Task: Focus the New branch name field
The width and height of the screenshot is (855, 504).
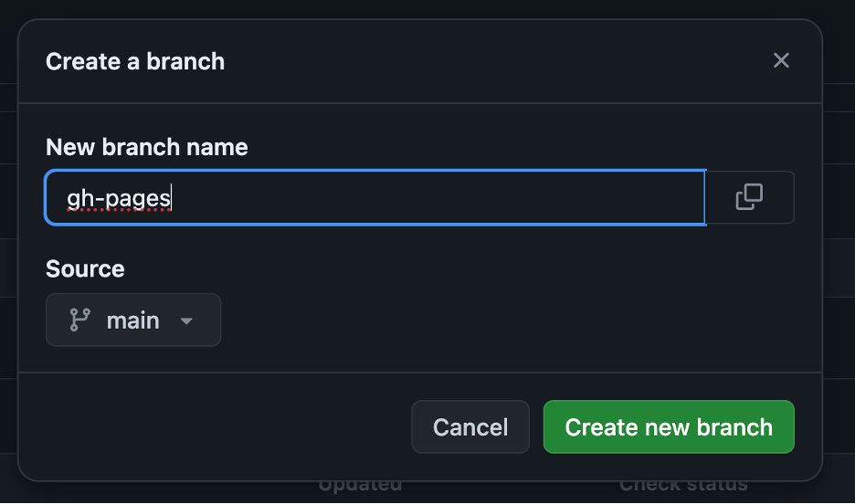Action: (375, 197)
